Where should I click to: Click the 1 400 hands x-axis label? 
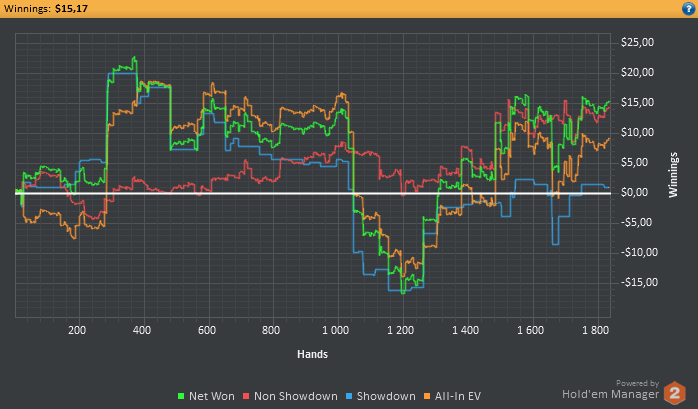[x=465, y=330]
